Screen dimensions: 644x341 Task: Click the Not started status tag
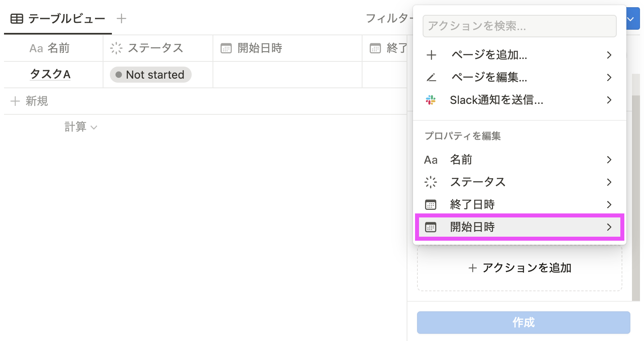click(x=151, y=75)
